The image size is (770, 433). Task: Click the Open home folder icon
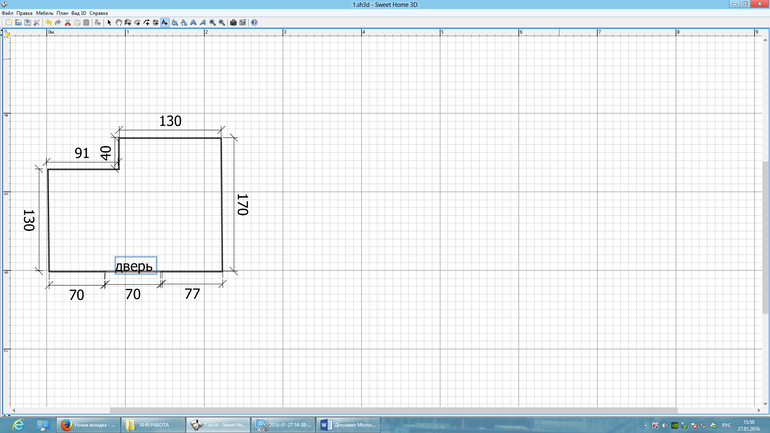[18, 21]
